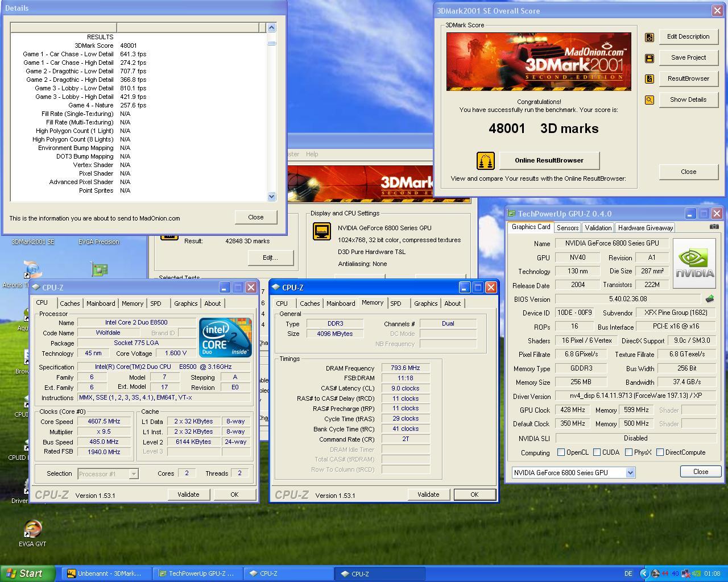Click the Intel Core 2 Duo logo
This screenshot has height=582, width=728.
225,337
